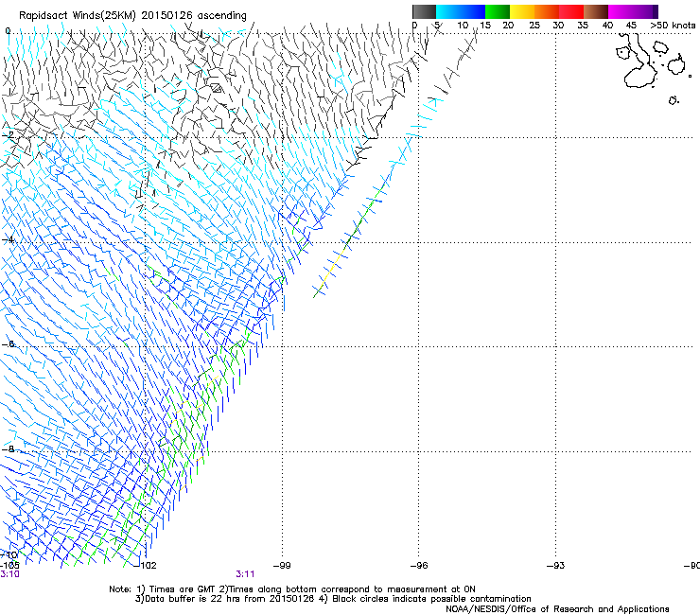Click the '20' label under the legend
Viewport: 700px width, 615px height.
click(508, 26)
